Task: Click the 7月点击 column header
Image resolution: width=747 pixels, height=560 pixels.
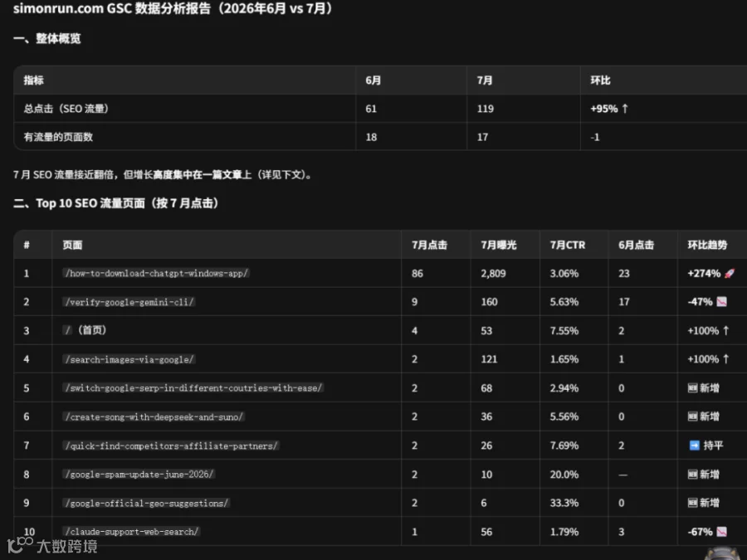Action: (429, 245)
